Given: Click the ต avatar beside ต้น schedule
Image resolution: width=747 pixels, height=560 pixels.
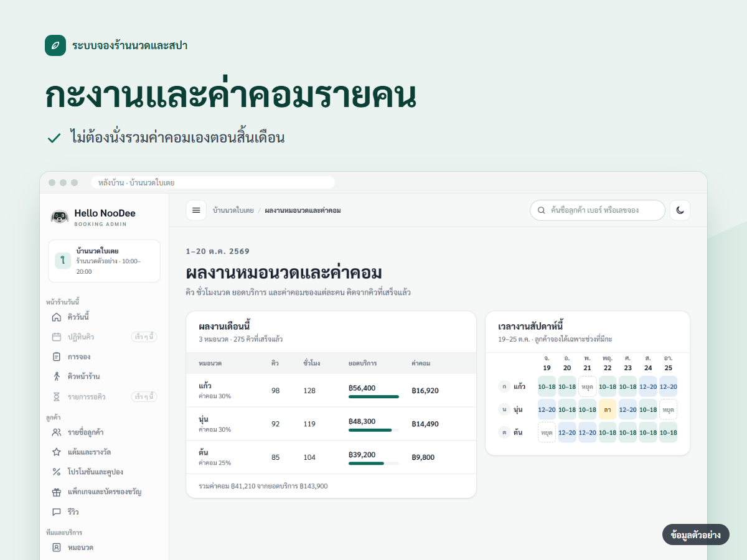Looking at the screenshot, I should point(504,432).
